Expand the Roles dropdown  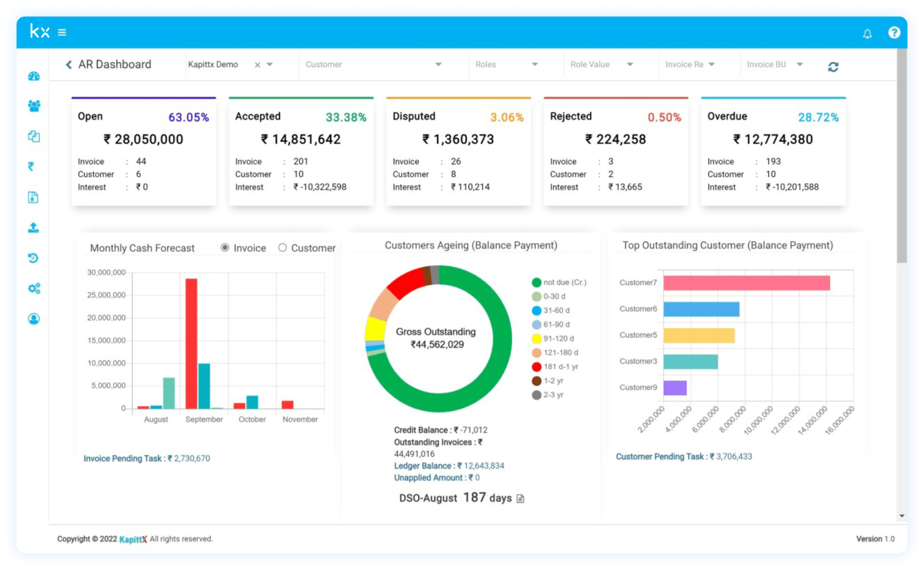(x=535, y=64)
